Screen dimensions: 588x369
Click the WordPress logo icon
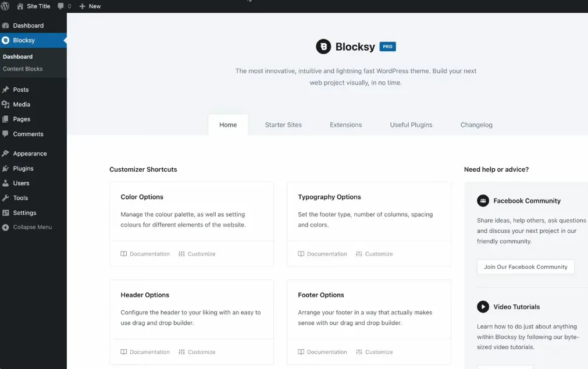click(5, 6)
